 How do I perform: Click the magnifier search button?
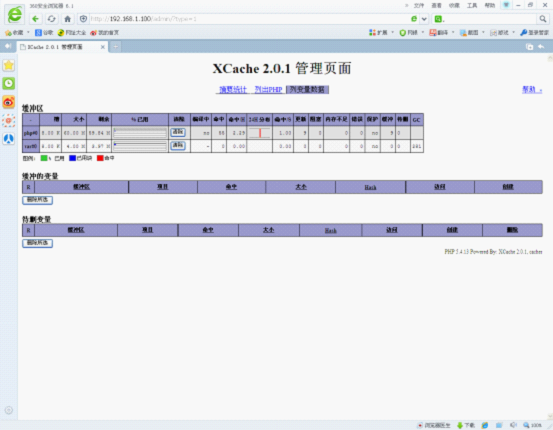tap(543, 19)
